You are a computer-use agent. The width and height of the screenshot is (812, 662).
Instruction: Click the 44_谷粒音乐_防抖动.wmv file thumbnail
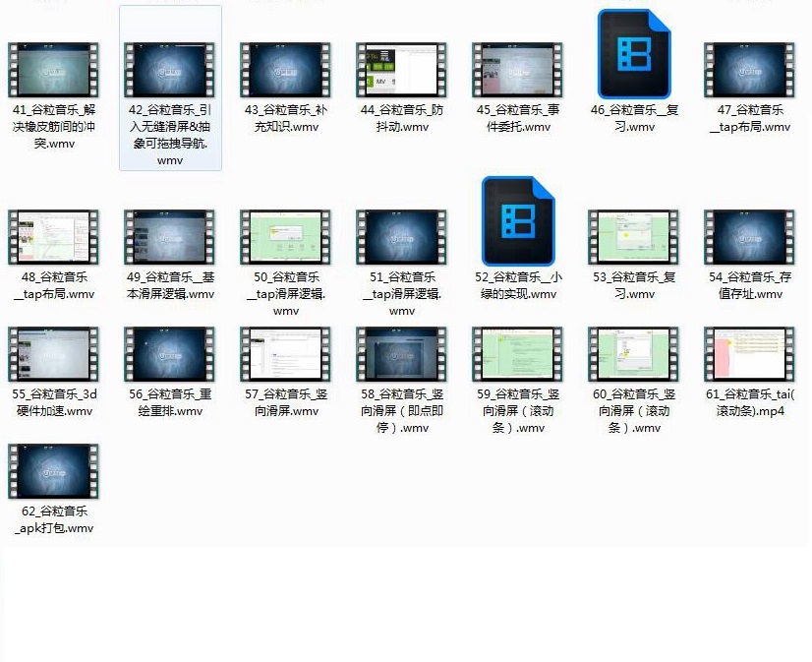coord(401,71)
